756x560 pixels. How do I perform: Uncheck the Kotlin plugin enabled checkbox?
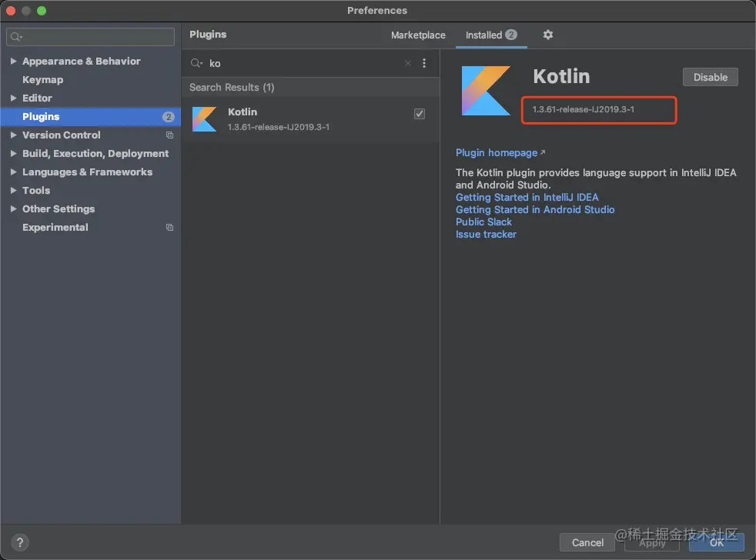pyautogui.click(x=420, y=114)
